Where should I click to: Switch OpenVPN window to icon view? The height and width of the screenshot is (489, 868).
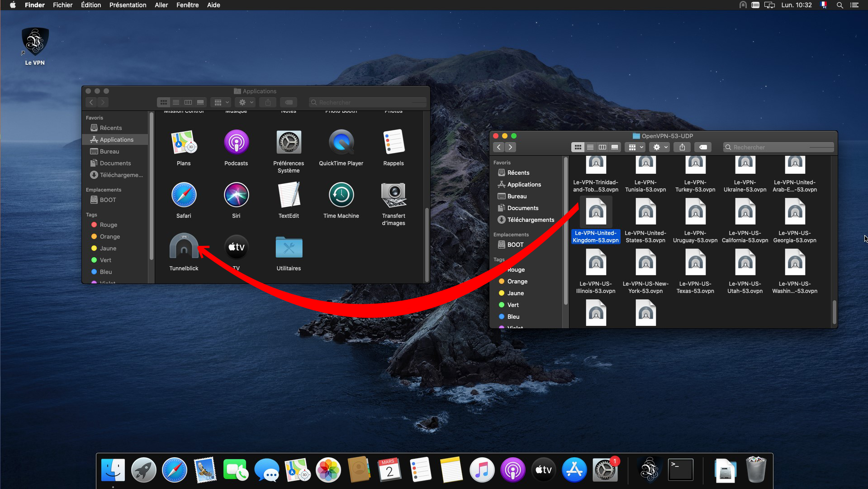coord(578,147)
